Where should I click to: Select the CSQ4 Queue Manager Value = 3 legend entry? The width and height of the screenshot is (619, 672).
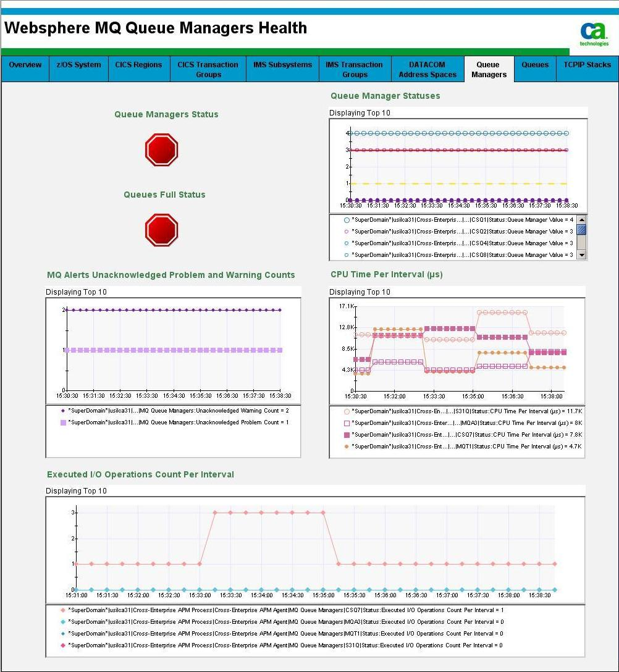[x=458, y=243]
